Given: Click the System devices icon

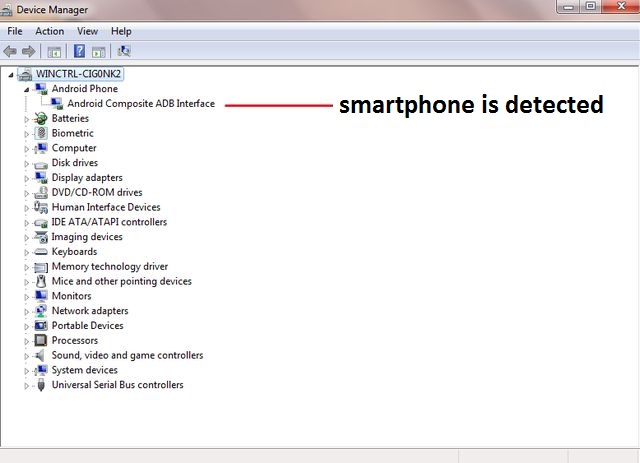Looking at the screenshot, I should tap(41, 370).
